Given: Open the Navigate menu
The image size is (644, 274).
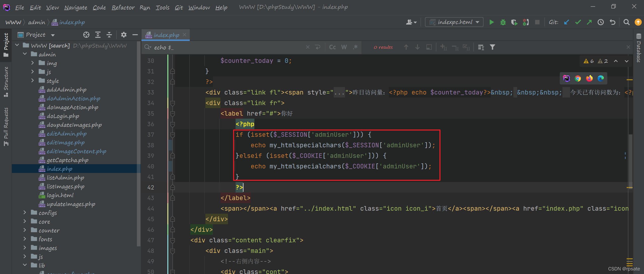Looking at the screenshot, I should click(75, 8).
